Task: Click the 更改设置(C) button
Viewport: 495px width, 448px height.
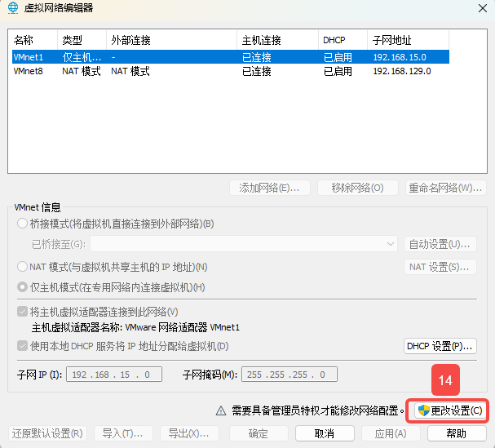Action: pyautogui.click(x=450, y=410)
